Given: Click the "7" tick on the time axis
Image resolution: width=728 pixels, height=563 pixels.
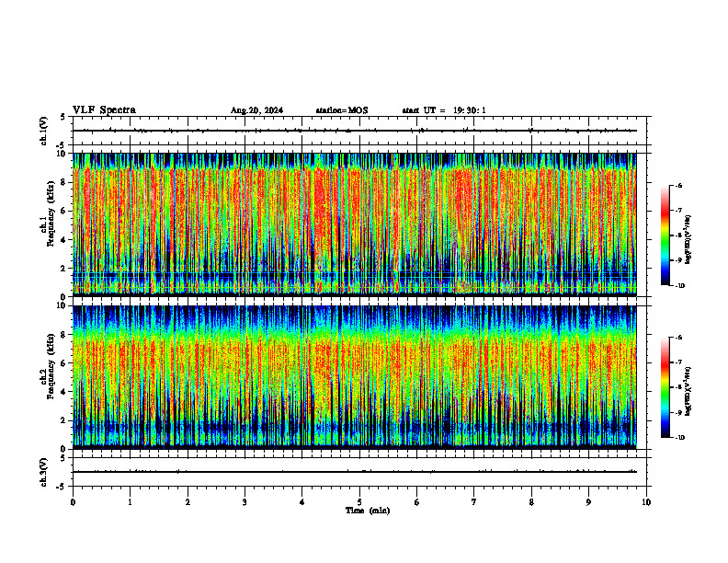Looking at the screenshot, I should (x=474, y=502).
